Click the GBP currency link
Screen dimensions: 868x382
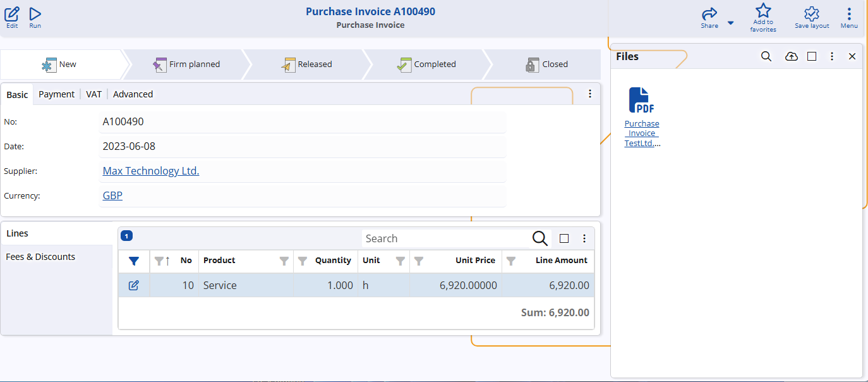pos(112,195)
